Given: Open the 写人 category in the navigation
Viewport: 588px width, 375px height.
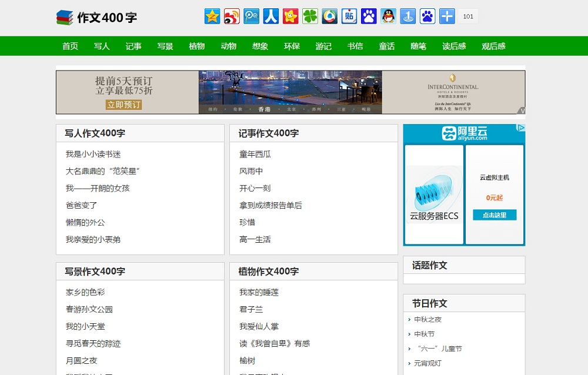Looking at the screenshot, I should coord(102,46).
